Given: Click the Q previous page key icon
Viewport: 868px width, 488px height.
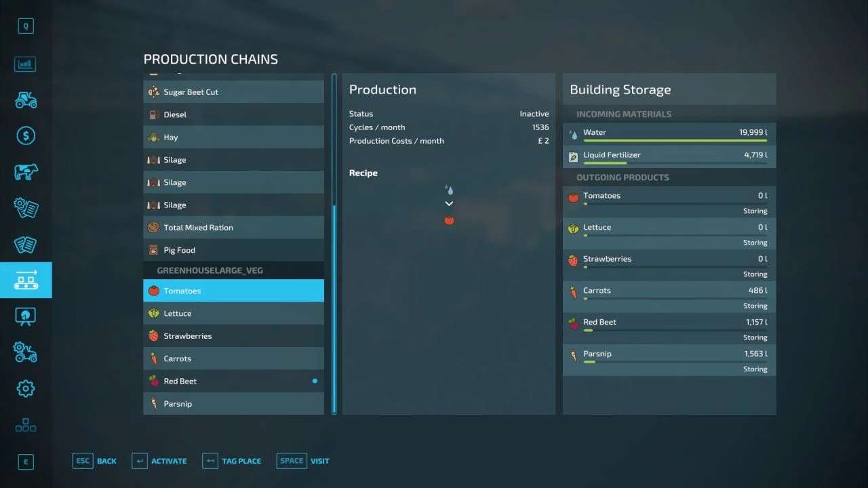Looking at the screenshot, I should pos(26,26).
